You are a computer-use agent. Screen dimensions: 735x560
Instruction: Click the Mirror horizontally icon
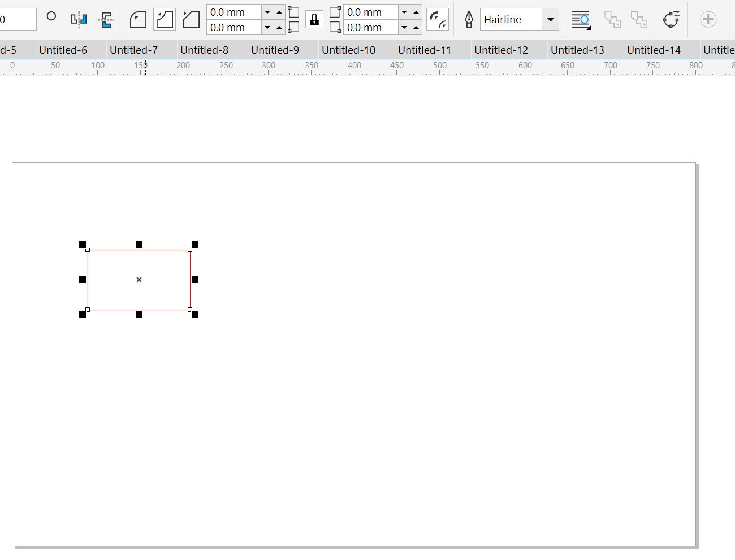[x=79, y=19]
